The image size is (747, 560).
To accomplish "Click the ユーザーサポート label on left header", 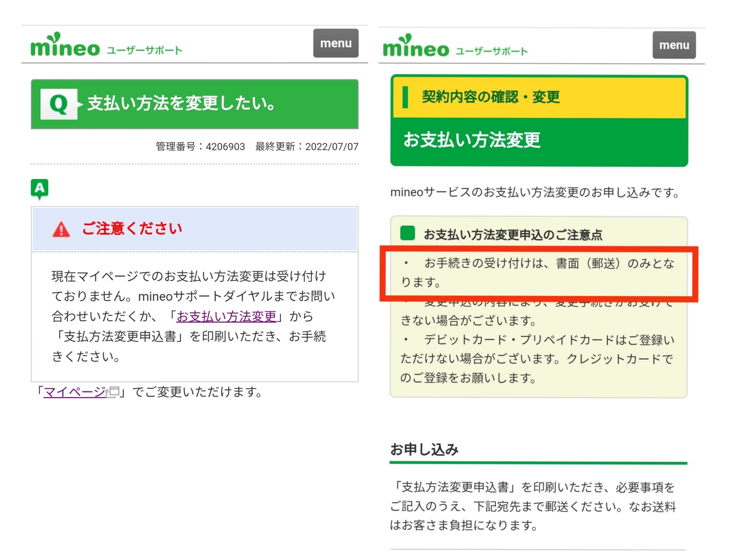I will 144,51.
